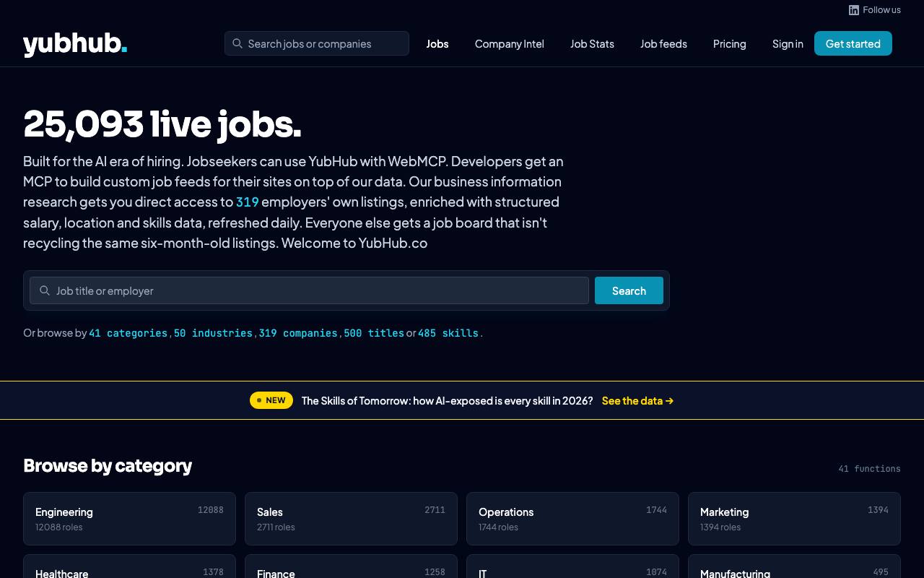Screen dimensions: 924x578
Task: Open the Engineering category card
Action: click(129, 519)
